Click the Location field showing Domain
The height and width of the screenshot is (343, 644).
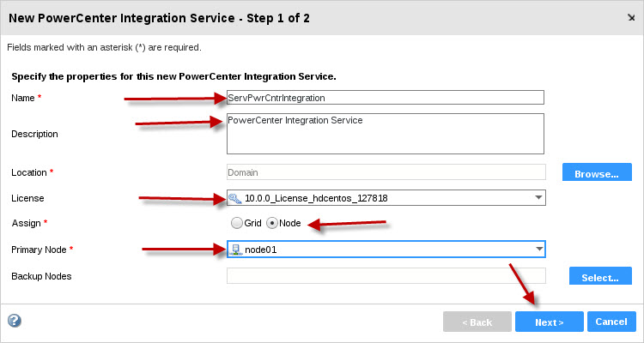(386, 172)
